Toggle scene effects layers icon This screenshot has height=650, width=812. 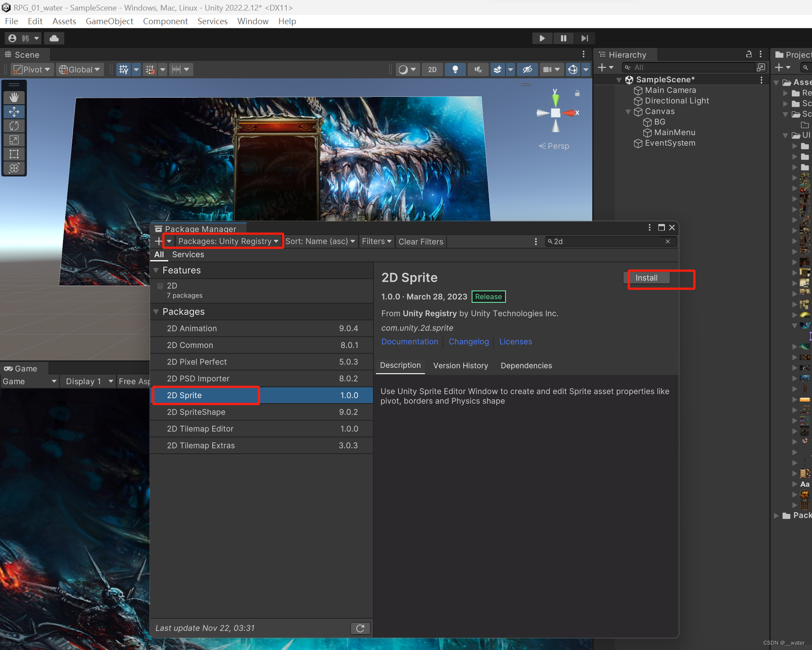coord(498,70)
